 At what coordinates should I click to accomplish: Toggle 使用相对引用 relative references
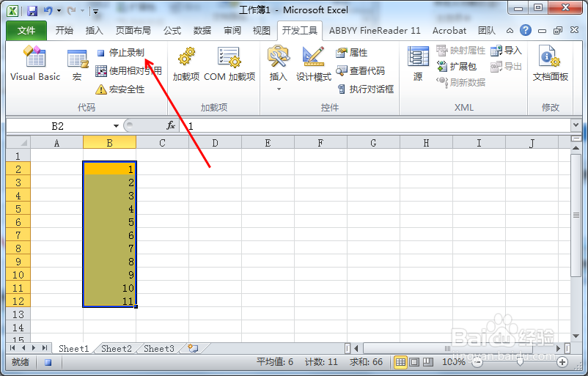coord(128,70)
